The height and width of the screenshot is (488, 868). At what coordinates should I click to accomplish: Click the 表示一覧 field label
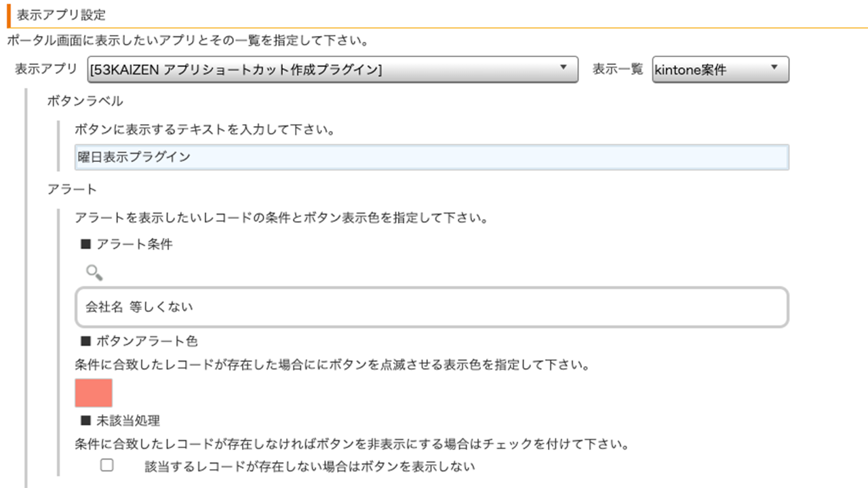coord(618,69)
